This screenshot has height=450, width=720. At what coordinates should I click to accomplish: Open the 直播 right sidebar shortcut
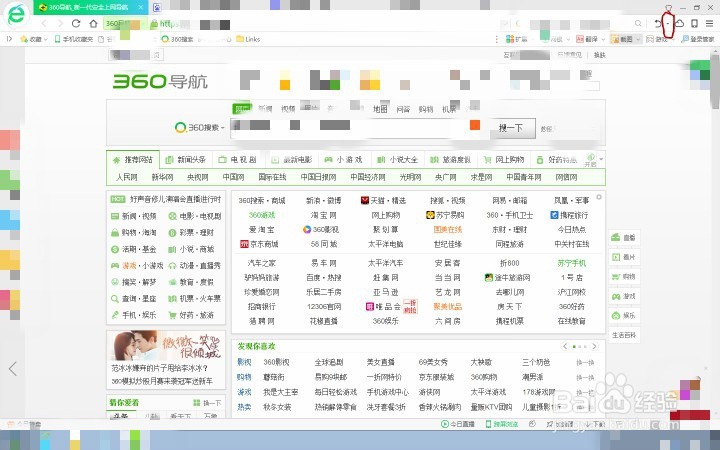[624, 237]
